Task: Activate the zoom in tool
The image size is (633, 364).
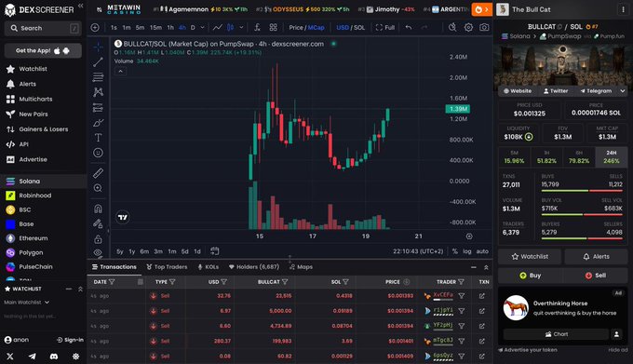Action: (x=98, y=188)
